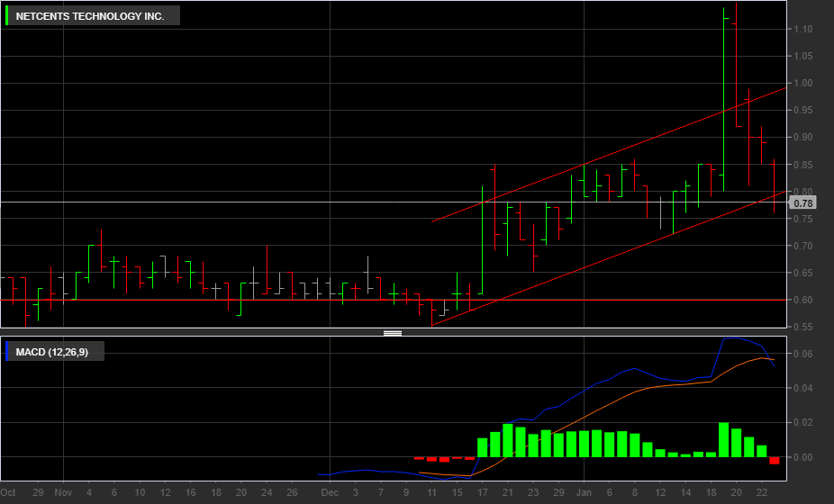Click the 0.06 MACD axis label
The image size is (834, 504).
click(803, 354)
